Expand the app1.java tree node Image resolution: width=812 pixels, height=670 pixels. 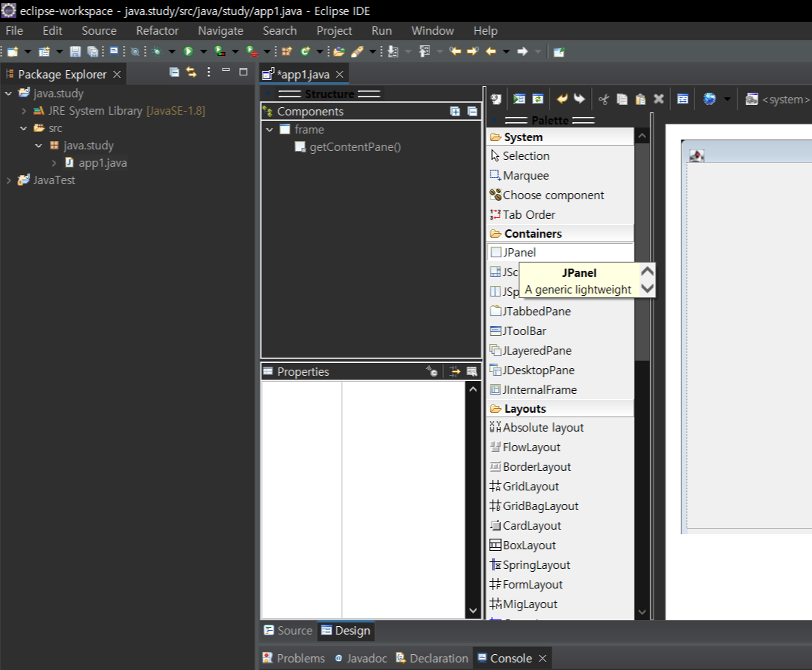(x=54, y=162)
